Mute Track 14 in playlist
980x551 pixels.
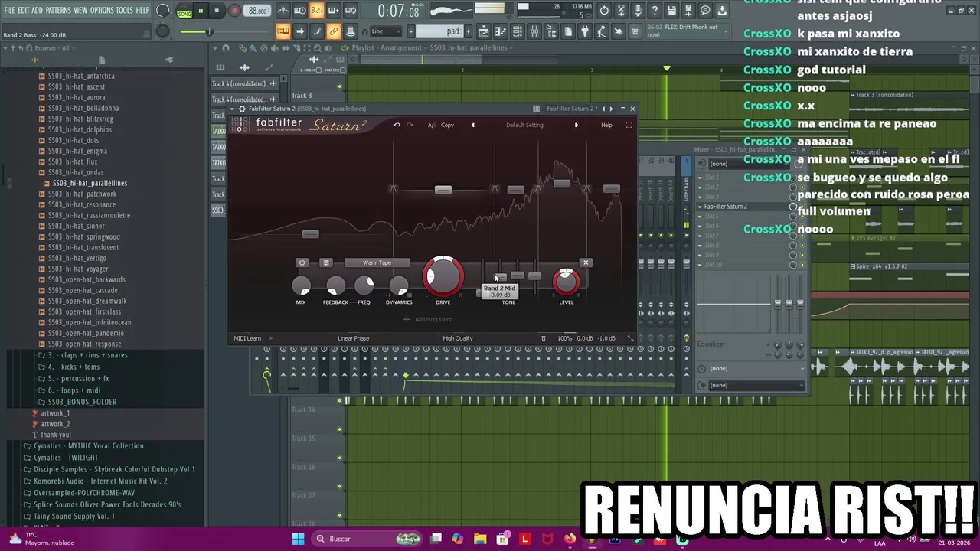pos(340,429)
